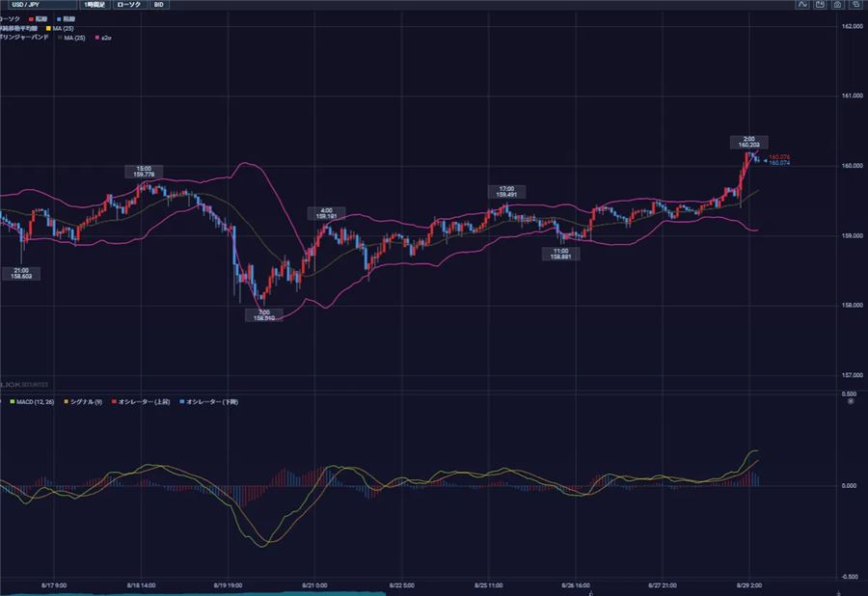The width and height of the screenshot is (868, 596).
Task: Click the 160.000 price axis label
Action: point(853,166)
